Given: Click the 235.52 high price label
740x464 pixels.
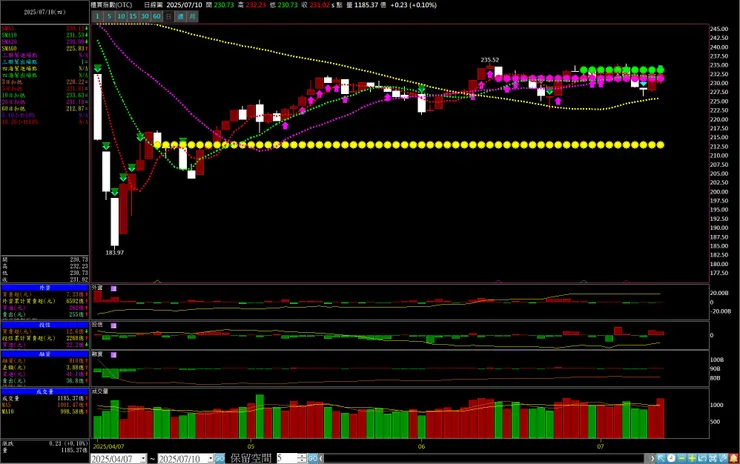Looking at the screenshot, I should (x=490, y=60).
